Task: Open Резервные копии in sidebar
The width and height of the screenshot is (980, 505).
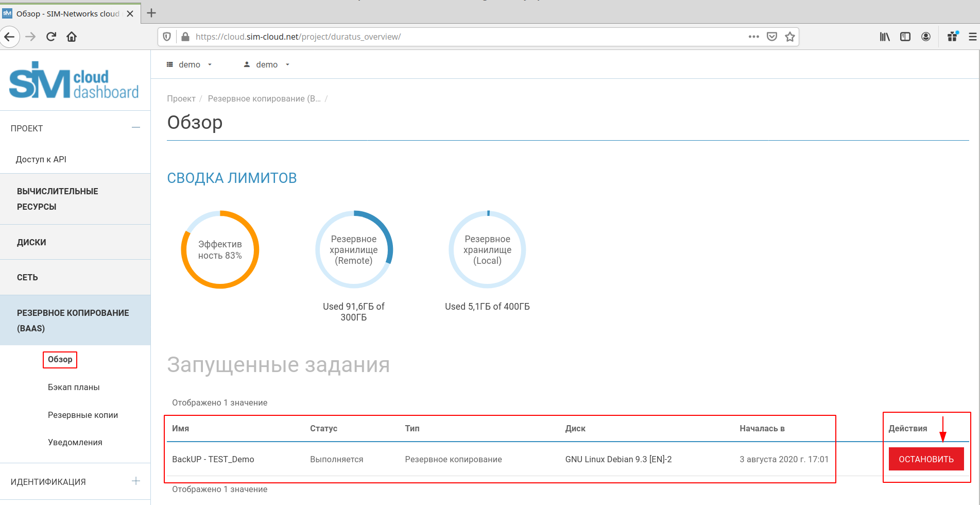Action: point(83,415)
